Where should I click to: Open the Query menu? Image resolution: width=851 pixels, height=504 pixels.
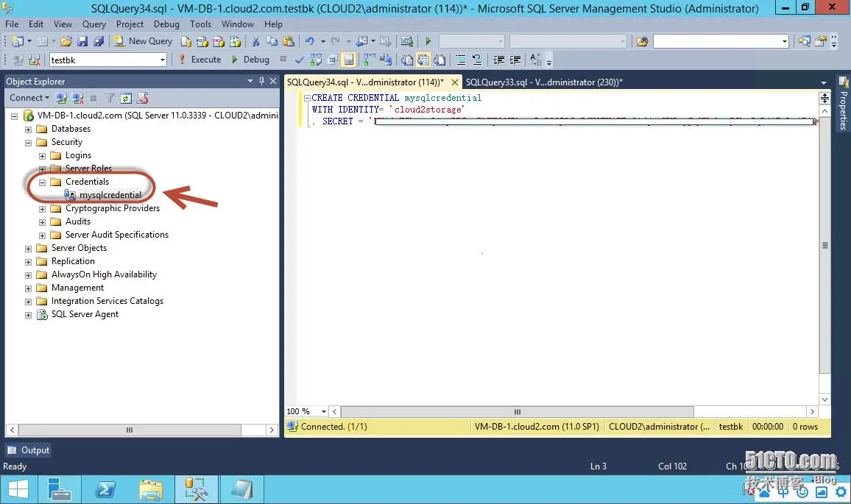94,24
